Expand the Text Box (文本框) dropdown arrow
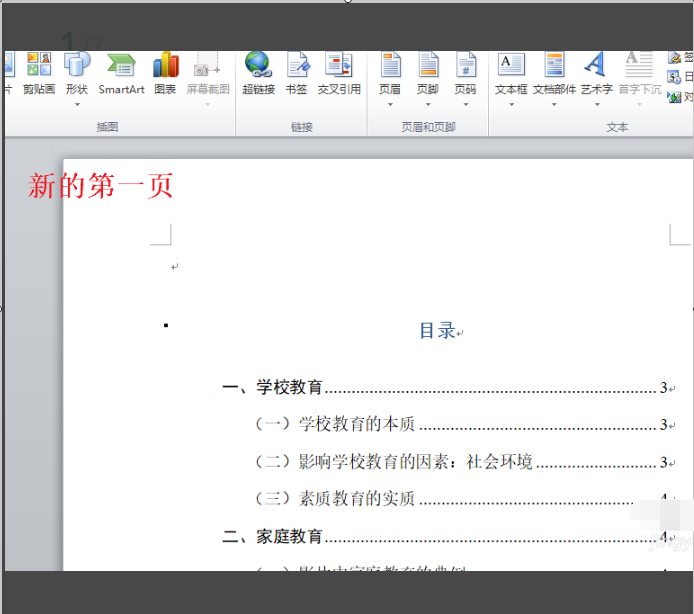 point(512,105)
